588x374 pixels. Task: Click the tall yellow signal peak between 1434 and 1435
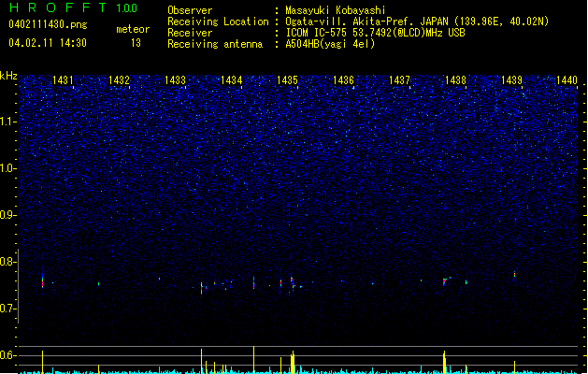click(254, 359)
